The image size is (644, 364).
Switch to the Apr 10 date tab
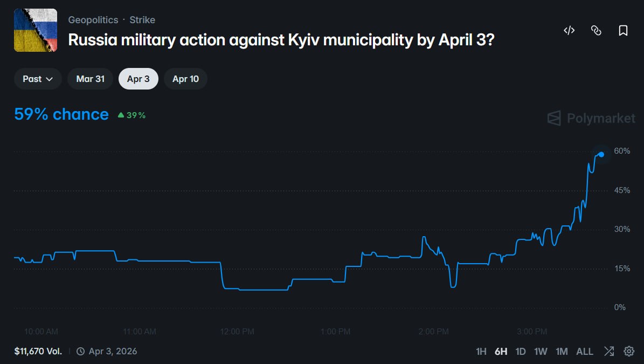coord(185,79)
